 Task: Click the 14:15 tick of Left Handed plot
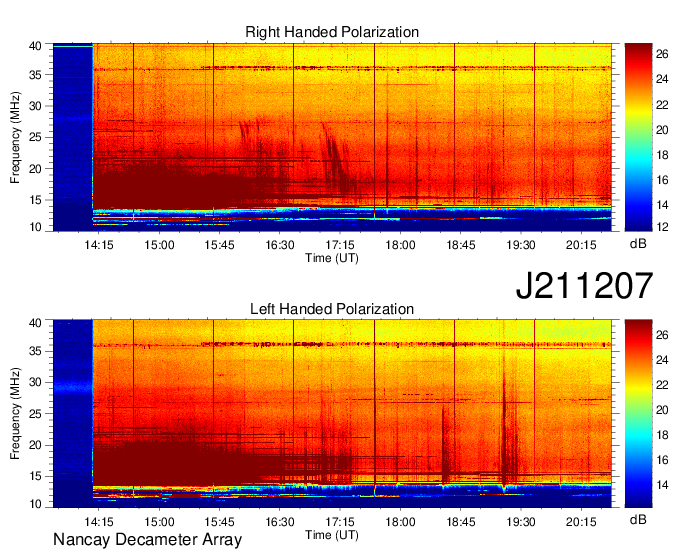(x=99, y=522)
